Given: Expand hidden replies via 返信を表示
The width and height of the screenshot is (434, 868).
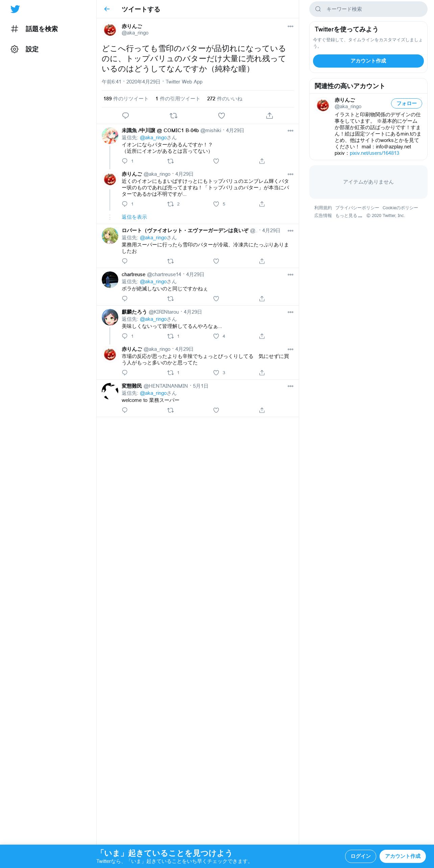Looking at the screenshot, I should click(134, 217).
